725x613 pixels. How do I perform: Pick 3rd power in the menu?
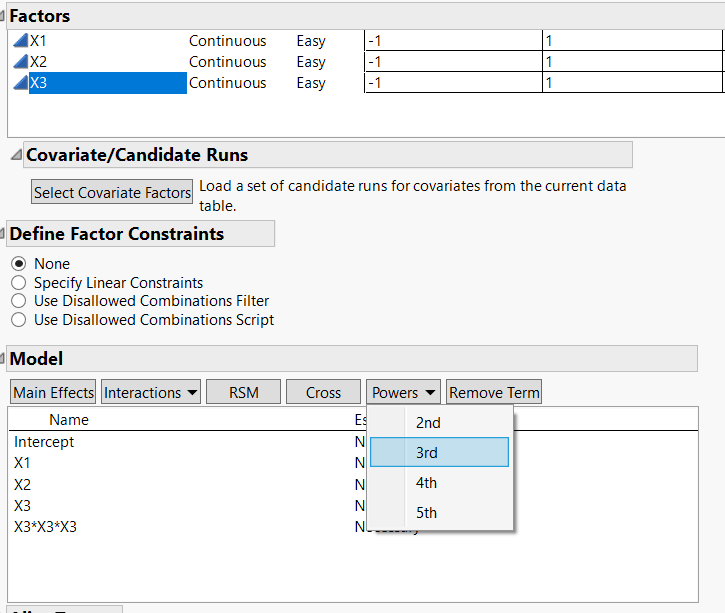[x=428, y=453]
